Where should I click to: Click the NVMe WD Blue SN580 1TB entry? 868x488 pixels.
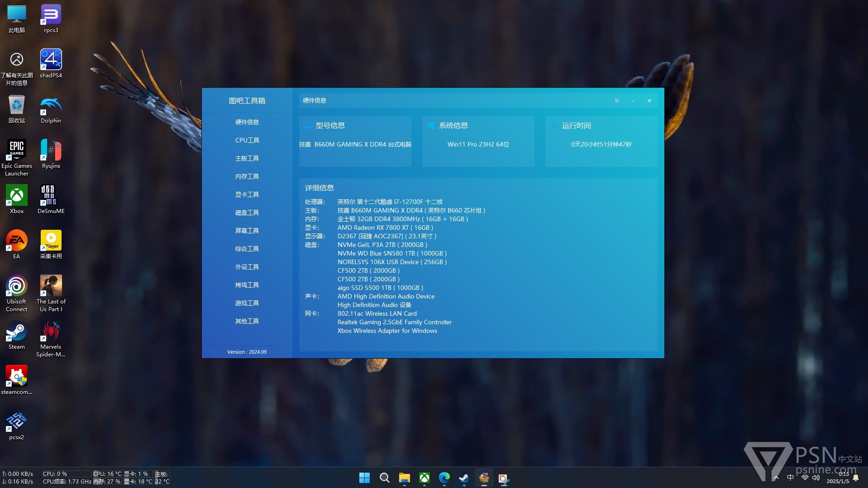[392, 253]
